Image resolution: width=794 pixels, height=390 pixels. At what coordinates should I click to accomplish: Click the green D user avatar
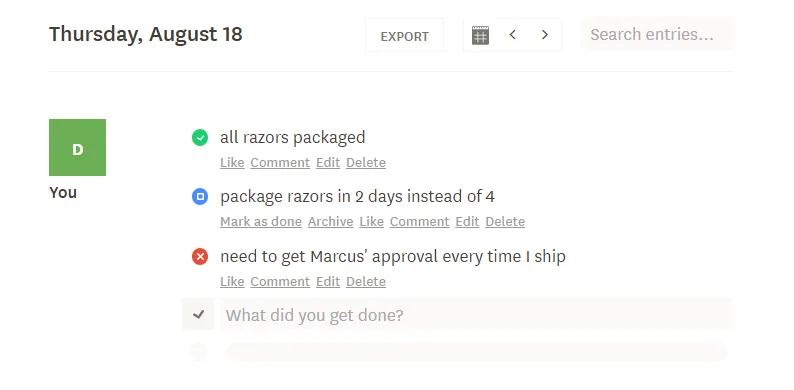[77, 147]
